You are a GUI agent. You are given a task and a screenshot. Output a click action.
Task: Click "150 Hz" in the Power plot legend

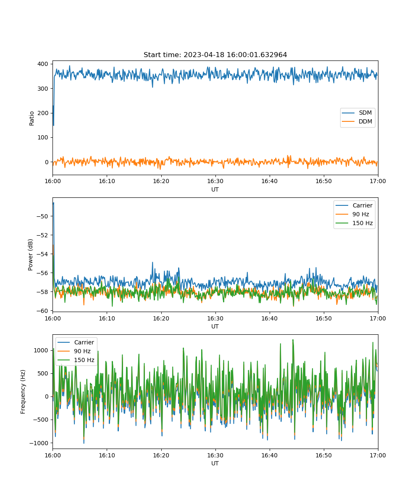click(362, 223)
